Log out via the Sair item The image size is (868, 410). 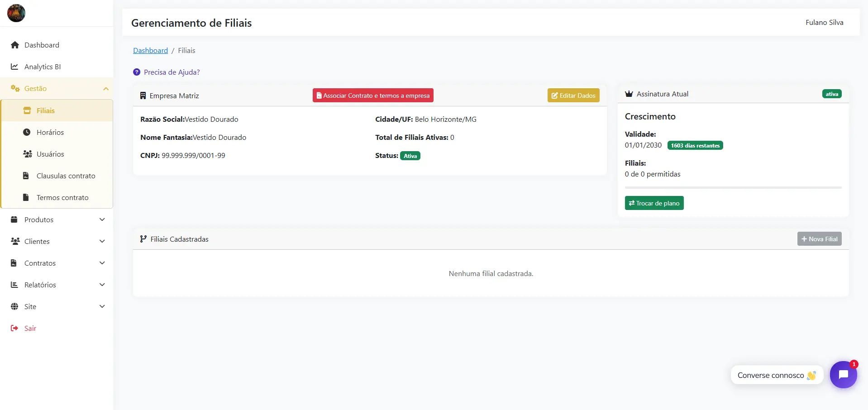tap(57, 328)
